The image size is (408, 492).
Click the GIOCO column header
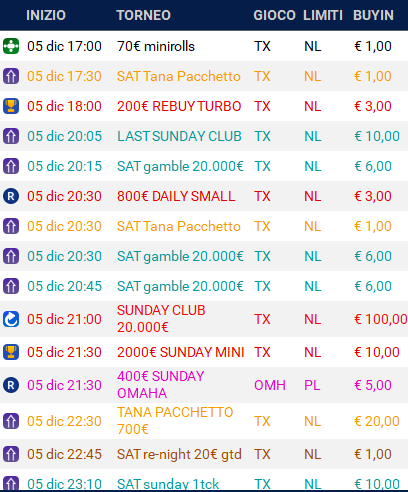pos(274,15)
